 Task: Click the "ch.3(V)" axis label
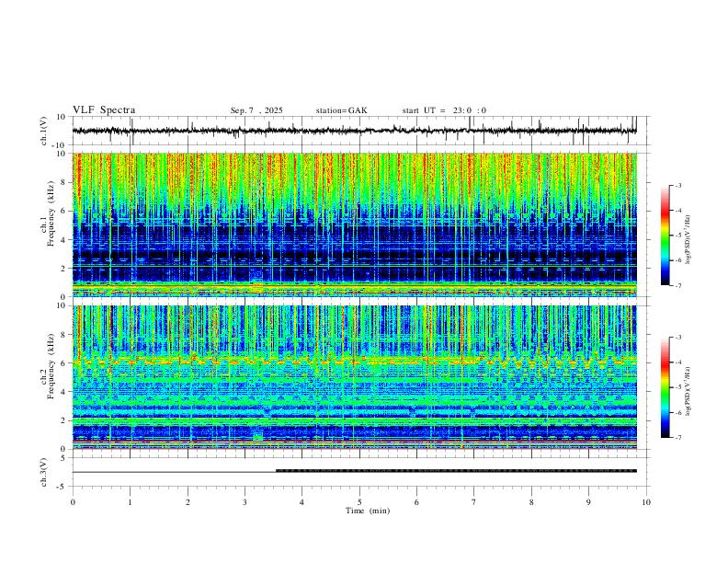[x=44, y=472]
